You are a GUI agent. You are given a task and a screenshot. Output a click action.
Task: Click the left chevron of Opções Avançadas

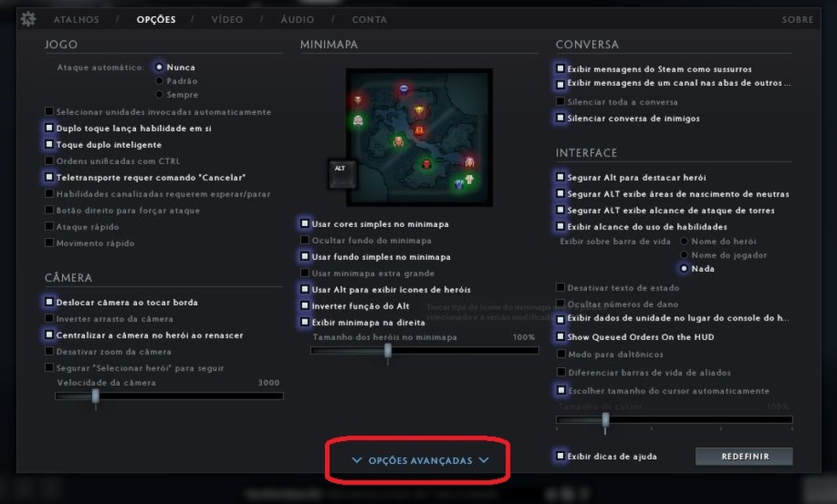pos(356,461)
